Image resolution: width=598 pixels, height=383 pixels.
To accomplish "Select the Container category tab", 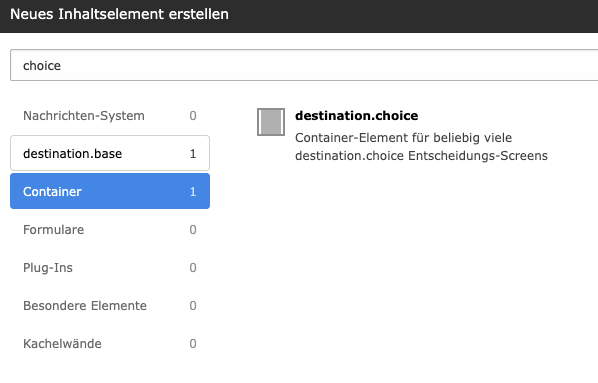I will (110, 191).
